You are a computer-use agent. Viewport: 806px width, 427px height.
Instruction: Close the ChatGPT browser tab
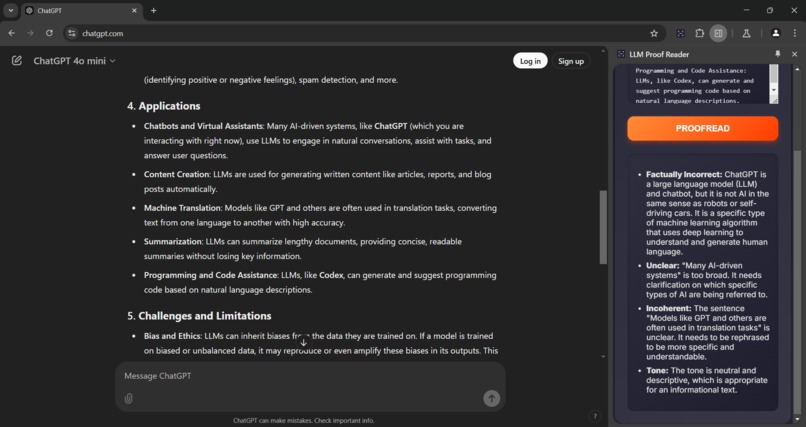click(x=134, y=10)
